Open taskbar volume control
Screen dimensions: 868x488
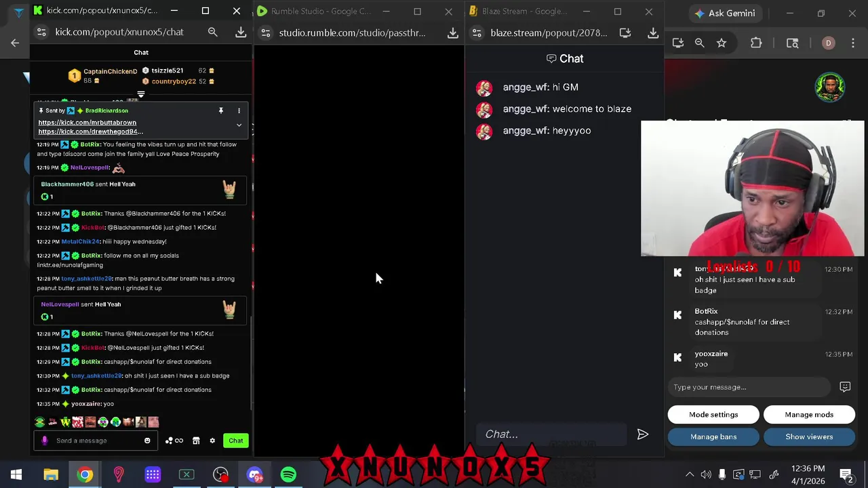pyautogui.click(x=706, y=474)
